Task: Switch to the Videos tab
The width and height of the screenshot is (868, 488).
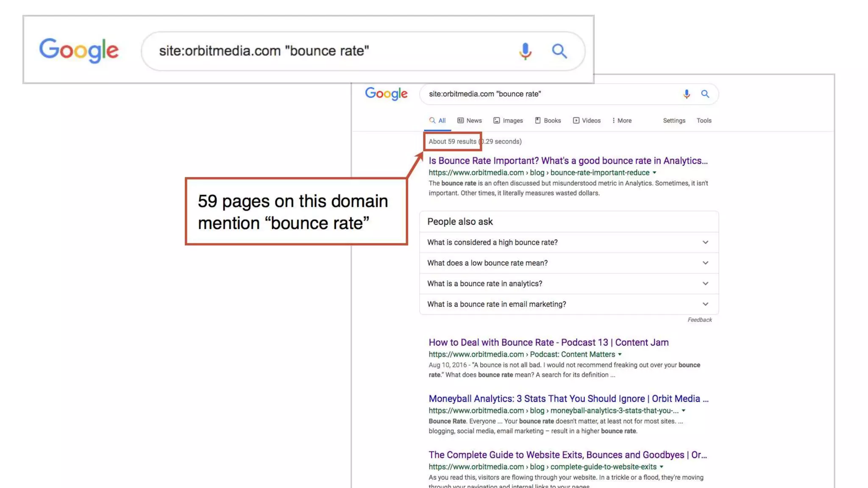Action: pyautogui.click(x=587, y=121)
